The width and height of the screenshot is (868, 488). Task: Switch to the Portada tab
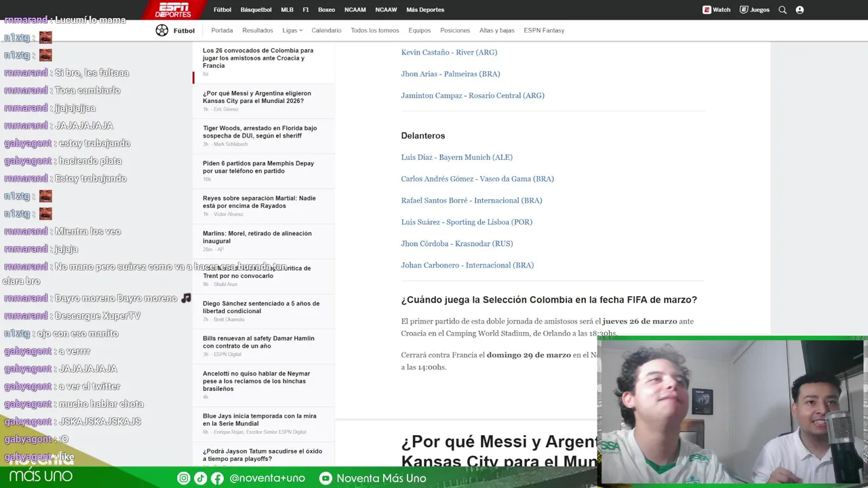[222, 30]
